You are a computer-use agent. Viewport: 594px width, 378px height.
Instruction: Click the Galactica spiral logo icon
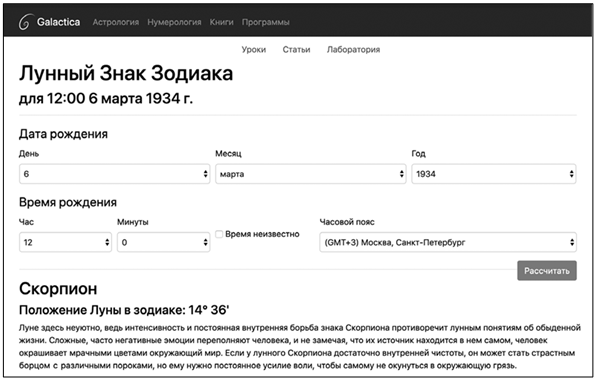coord(24,22)
